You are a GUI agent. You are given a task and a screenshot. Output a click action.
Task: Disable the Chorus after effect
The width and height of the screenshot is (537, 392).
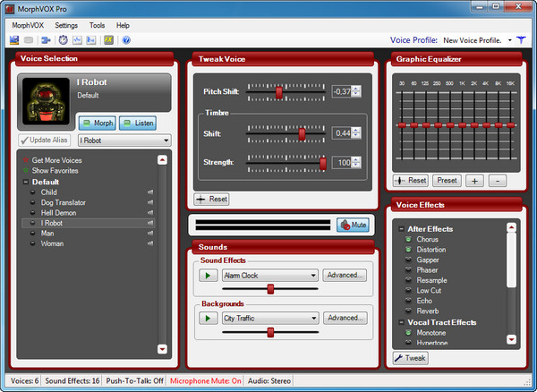click(408, 239)
